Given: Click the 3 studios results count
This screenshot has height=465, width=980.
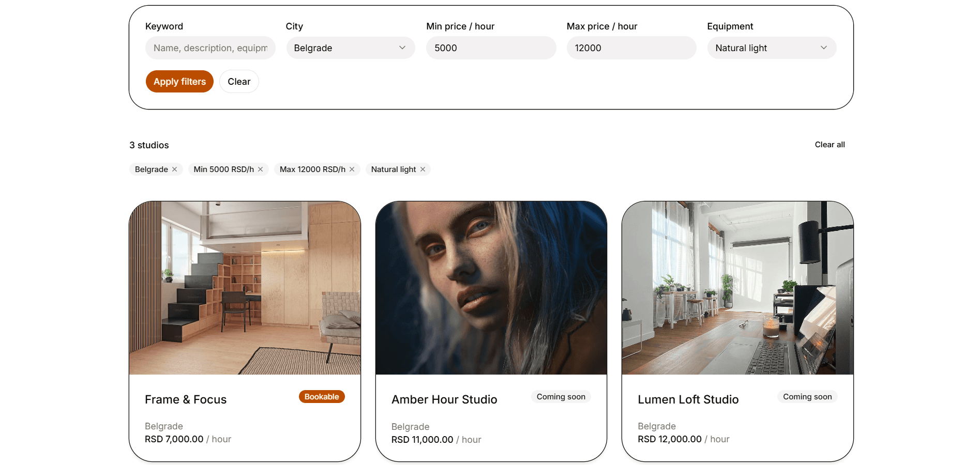Looking at the screenshot, I should (149, 145).
